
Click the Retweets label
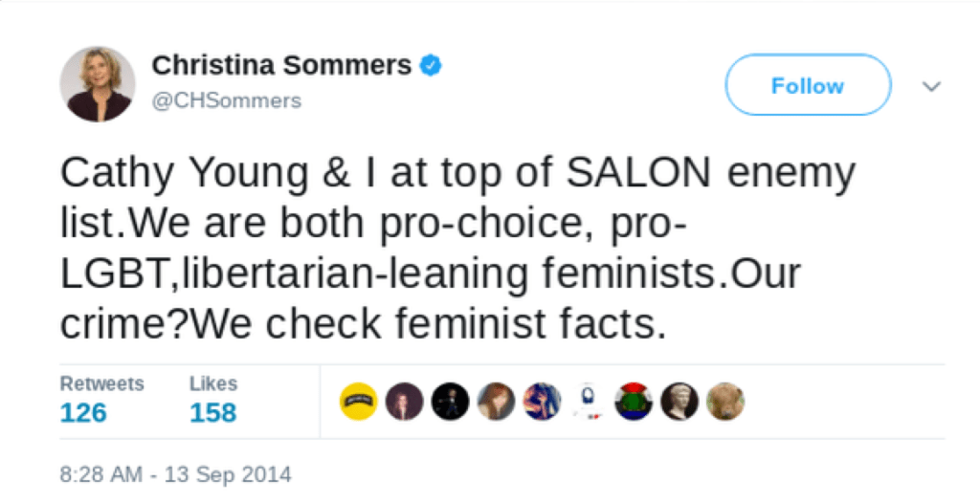(x=101, y=383)
